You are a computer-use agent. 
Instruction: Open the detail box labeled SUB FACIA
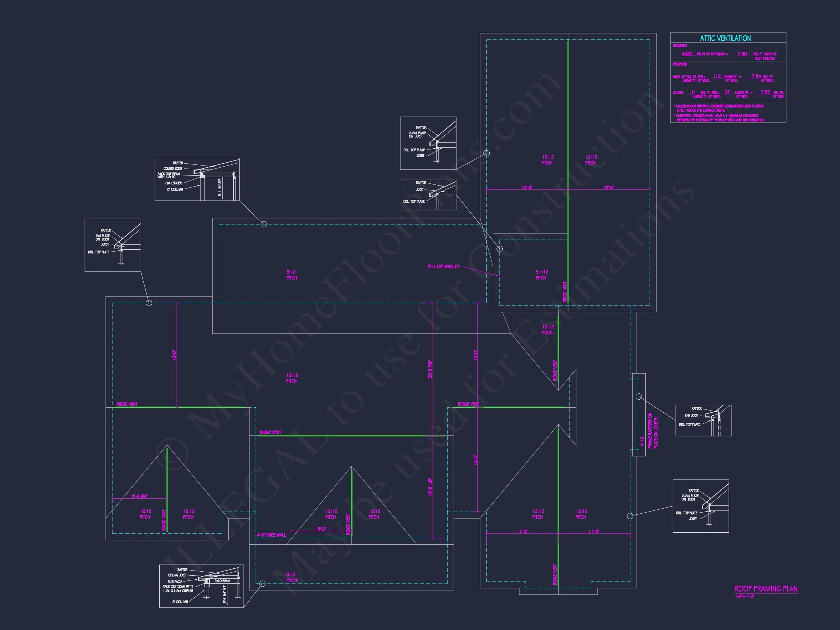[201, 586]
